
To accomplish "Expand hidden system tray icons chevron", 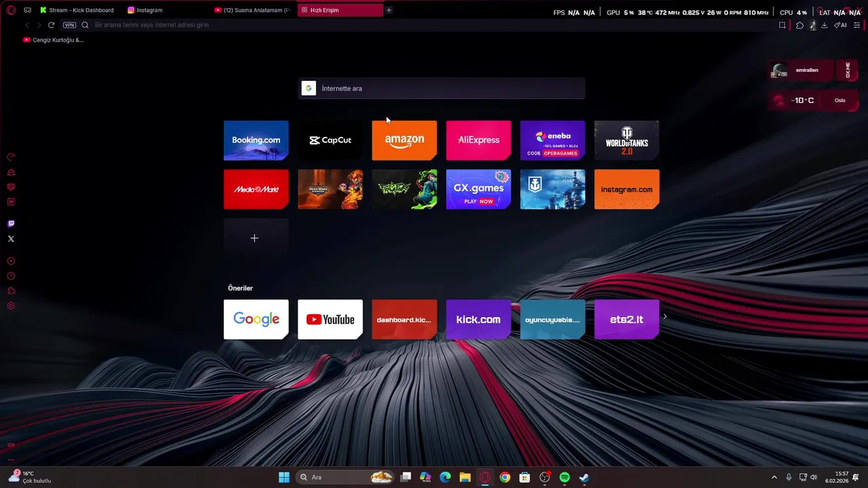I will [774, 477].
